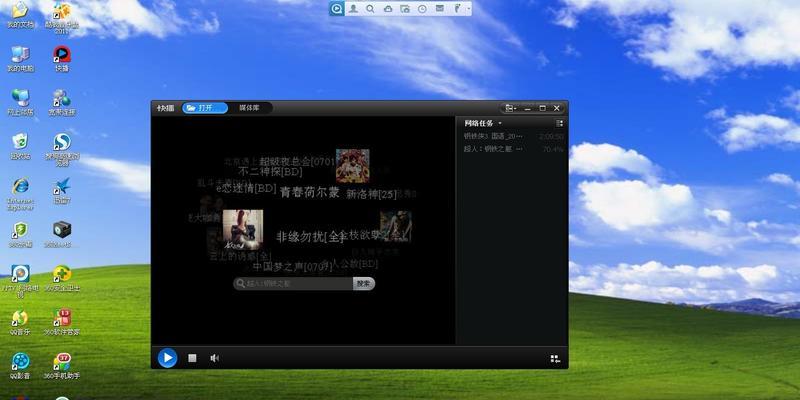
Task: Launch the 360安全卫士 shortcut
Action: point(62,278)
